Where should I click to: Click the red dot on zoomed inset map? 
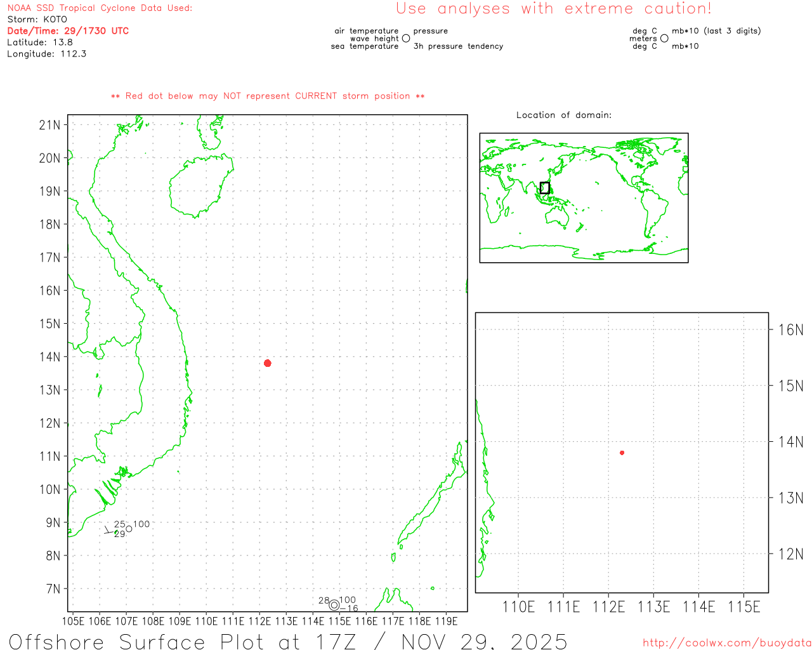(x=622, y=453)
